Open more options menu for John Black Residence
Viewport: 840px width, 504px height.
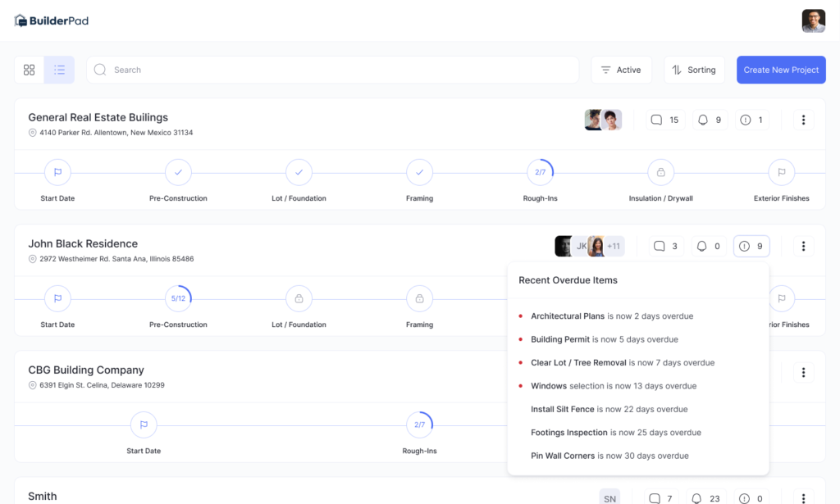(803, 246)
